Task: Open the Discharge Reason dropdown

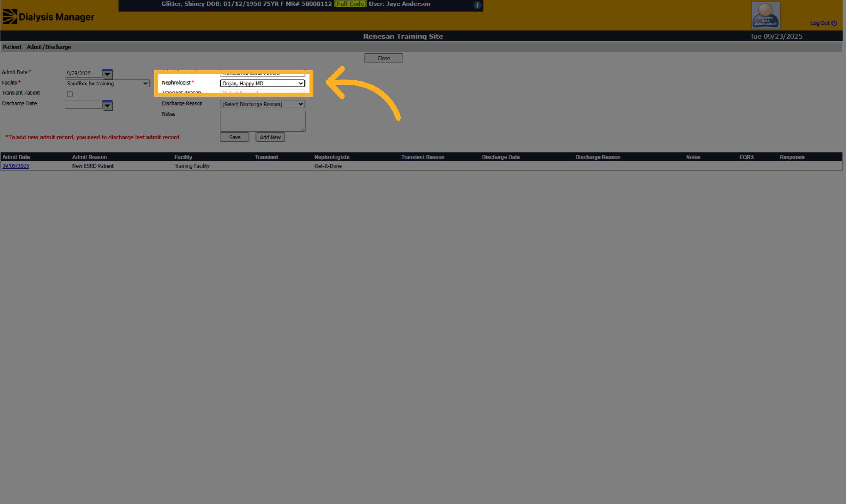Action: (x=263, y=104)
